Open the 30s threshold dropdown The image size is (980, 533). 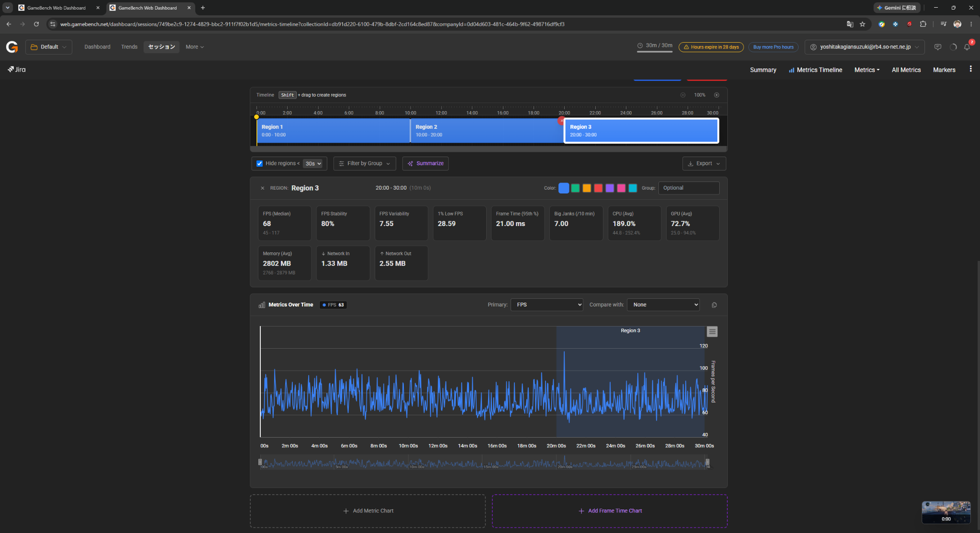pos(313,164)
